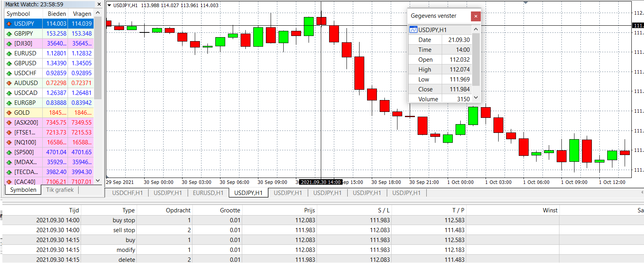644x263 pixels.
Task: Close the Gegevens venster popup
Action: click(476, 16)
